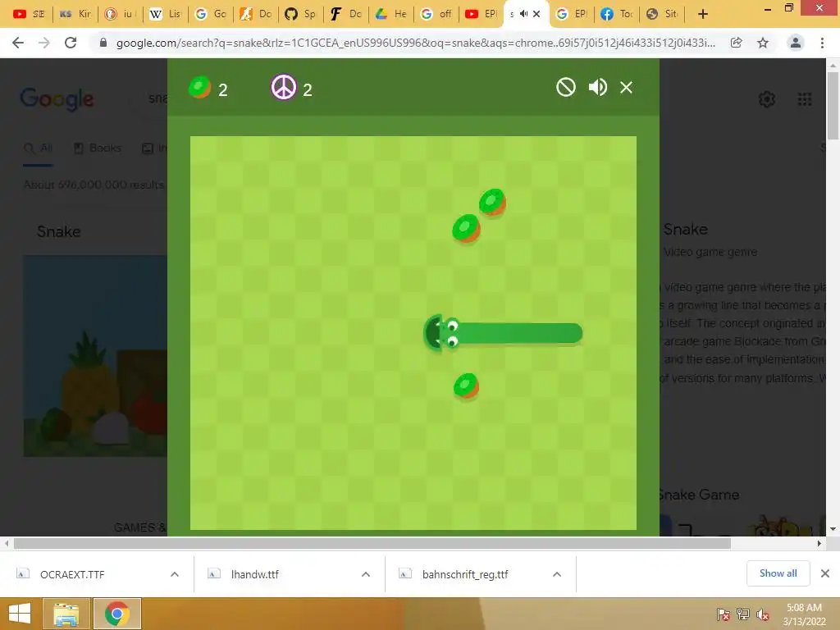Open a new browser tab
The image size is (840, 630).
(703, 14)
